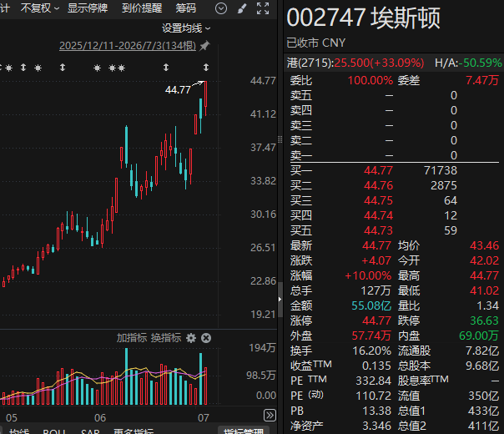
Task: Open the 指标管理 indicator management tab
Action: pos(244,431)
